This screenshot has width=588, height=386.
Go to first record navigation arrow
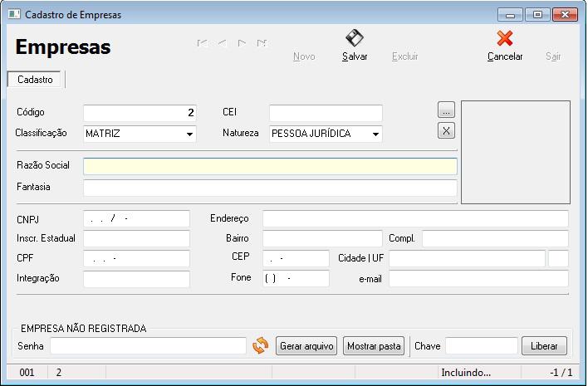(x=202, y=43)
